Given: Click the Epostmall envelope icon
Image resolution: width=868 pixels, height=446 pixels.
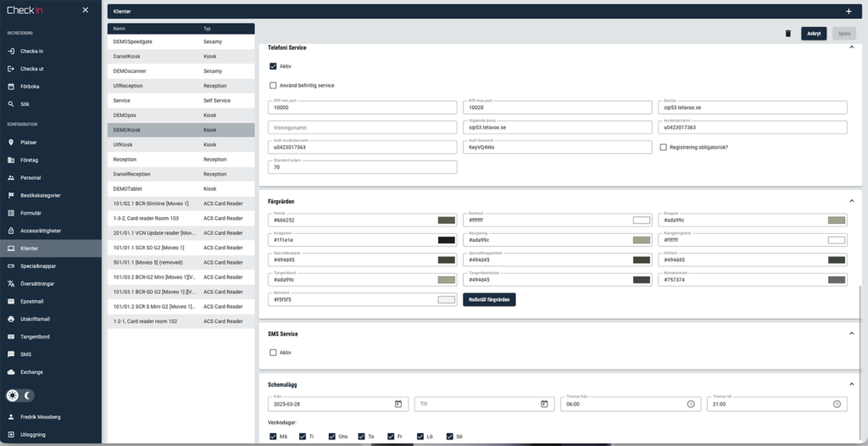Looking at the screenshot, I should 11,301.
